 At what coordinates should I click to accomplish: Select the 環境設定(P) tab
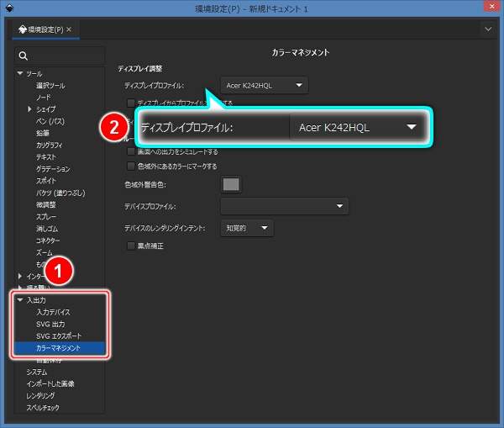click(x=45, y=29)
